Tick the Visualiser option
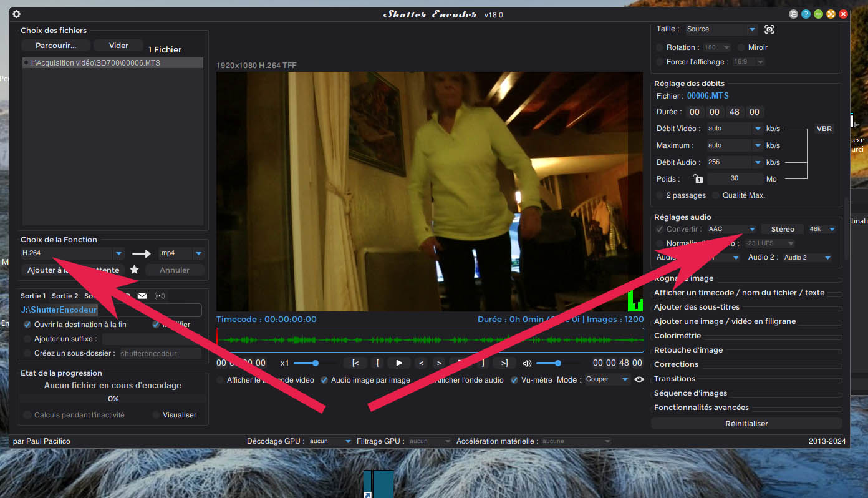The width and height of the screenshot is (868, 498). pyautogui.click(x=156, y=415)
